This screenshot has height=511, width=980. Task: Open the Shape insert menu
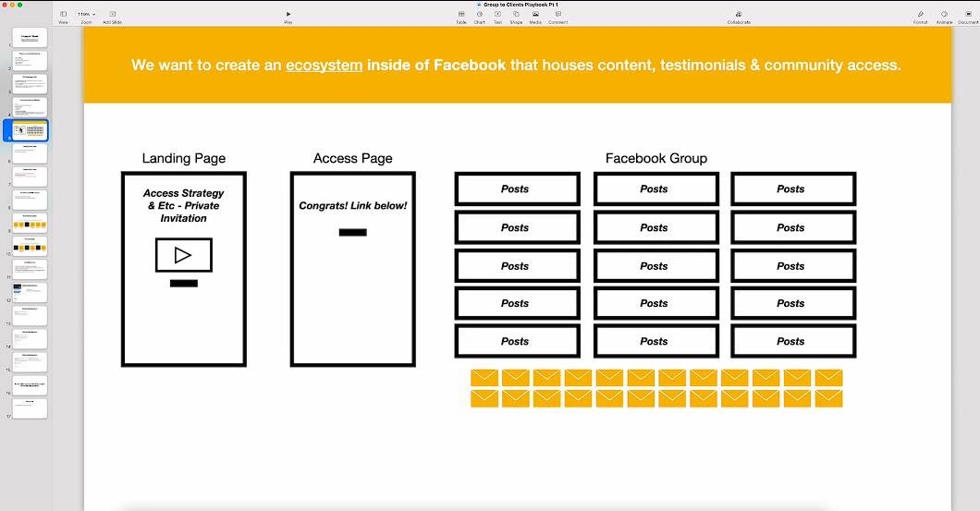click(516, 15)
